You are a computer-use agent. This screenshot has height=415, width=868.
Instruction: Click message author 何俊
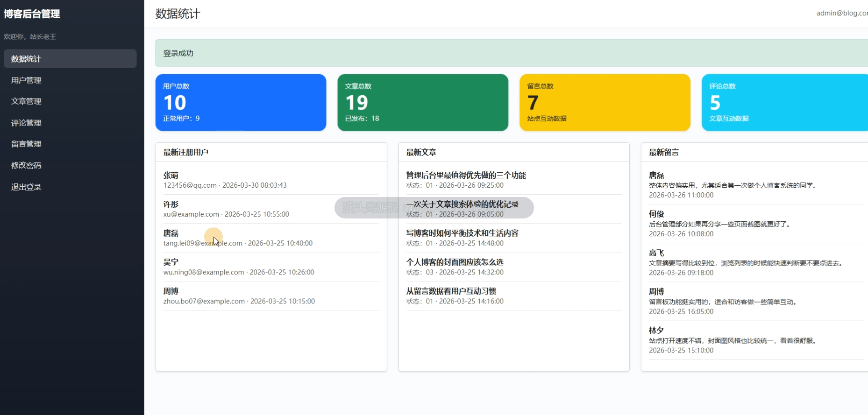656,214
